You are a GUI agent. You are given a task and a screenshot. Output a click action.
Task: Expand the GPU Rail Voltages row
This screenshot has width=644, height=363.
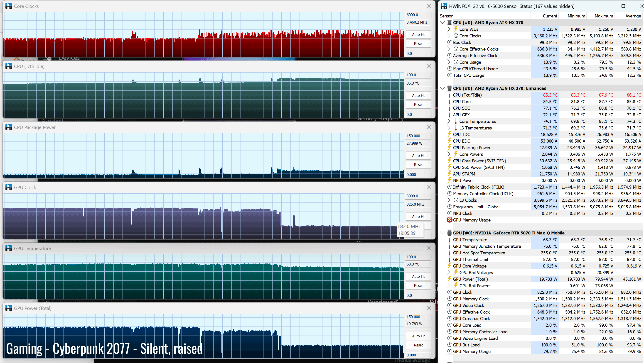pos(449,272)
